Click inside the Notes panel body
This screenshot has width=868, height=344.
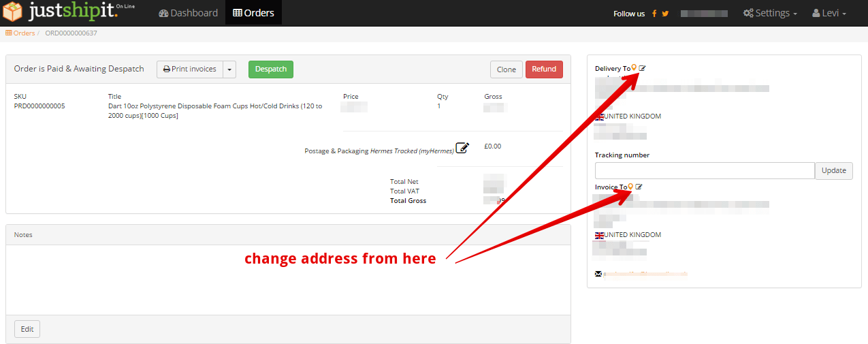(288, 280)
